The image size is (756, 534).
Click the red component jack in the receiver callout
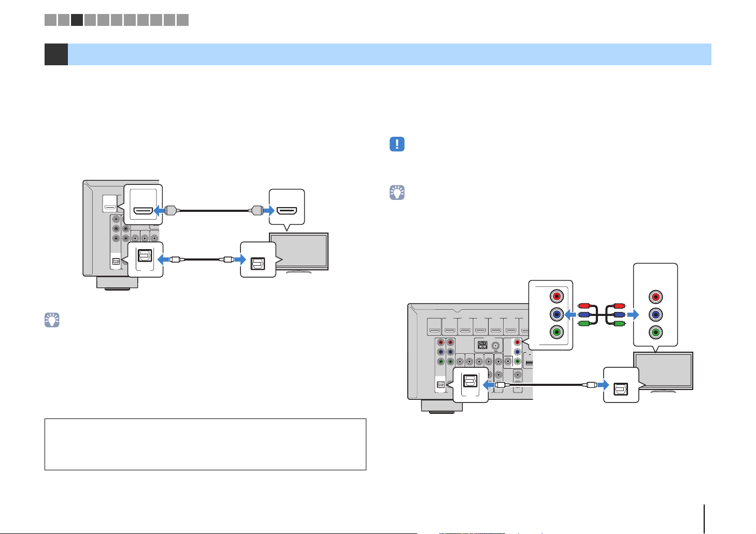(x=557, y=297)
